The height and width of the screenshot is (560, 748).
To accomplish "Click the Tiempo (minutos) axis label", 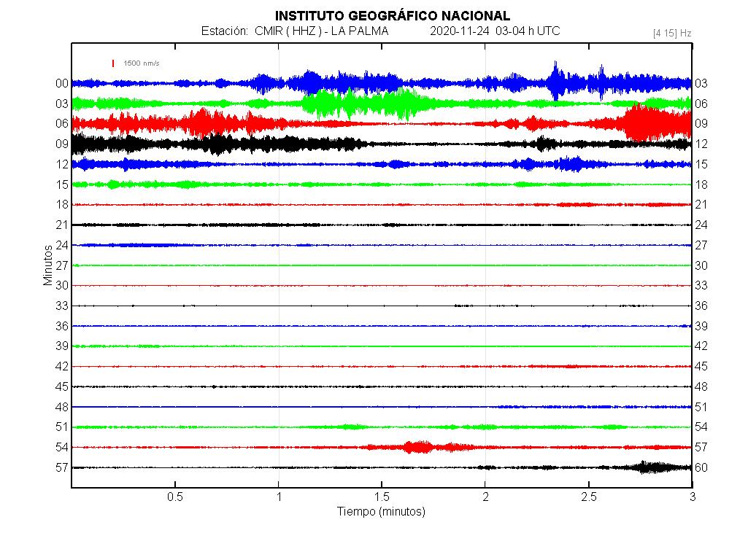I will (x=381, y=512).
